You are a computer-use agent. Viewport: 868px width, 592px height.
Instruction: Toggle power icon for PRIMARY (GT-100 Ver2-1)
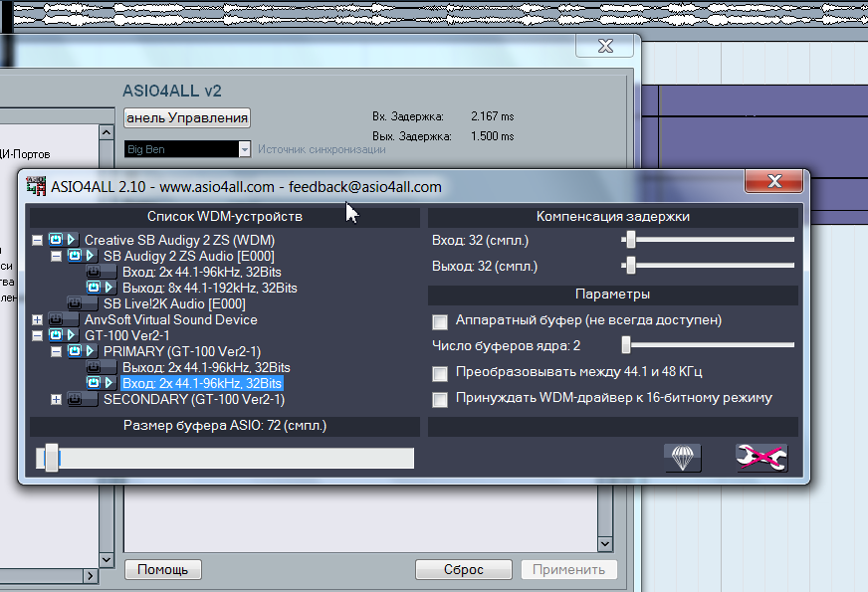click(75, 351)
